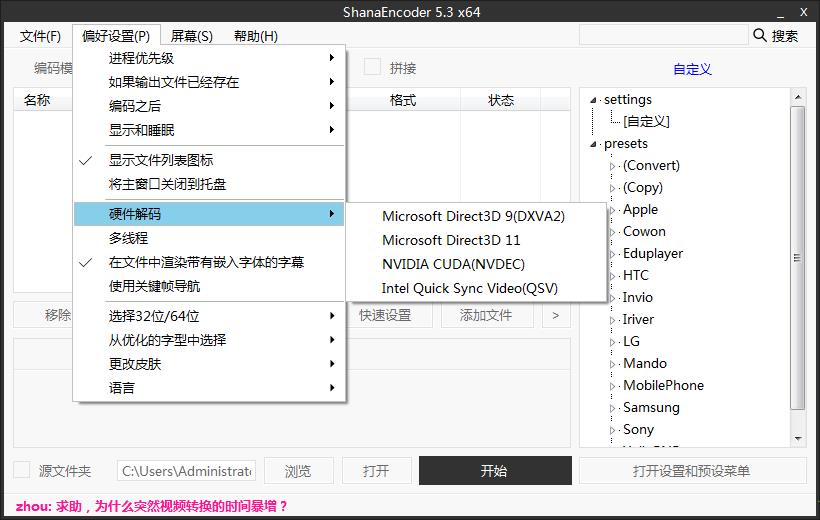The height and width of the screenshot is (520, 820).
Task: Click the 浏览 button
Action: pyautogui.click(x=299, y=471)
